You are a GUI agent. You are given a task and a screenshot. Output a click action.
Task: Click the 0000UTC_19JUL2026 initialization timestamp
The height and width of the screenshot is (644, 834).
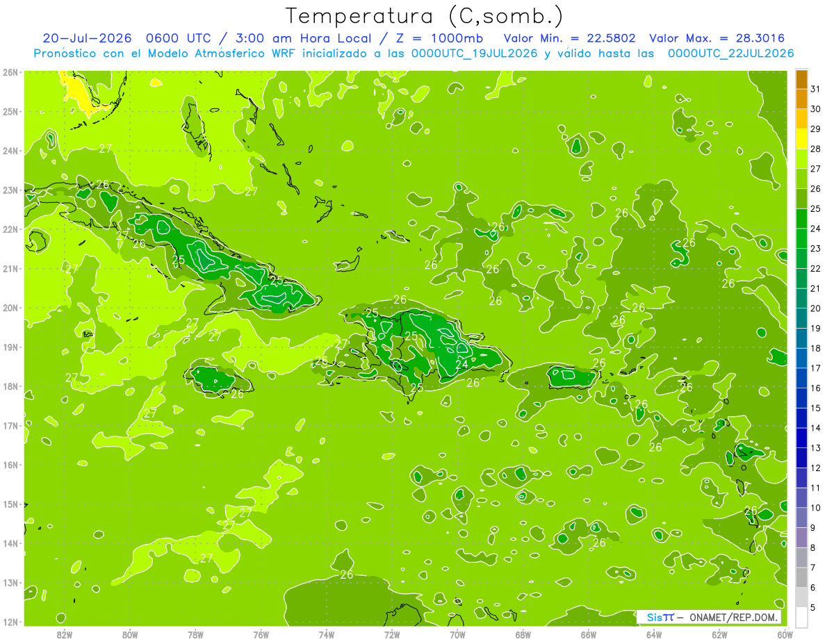point(475,53)
